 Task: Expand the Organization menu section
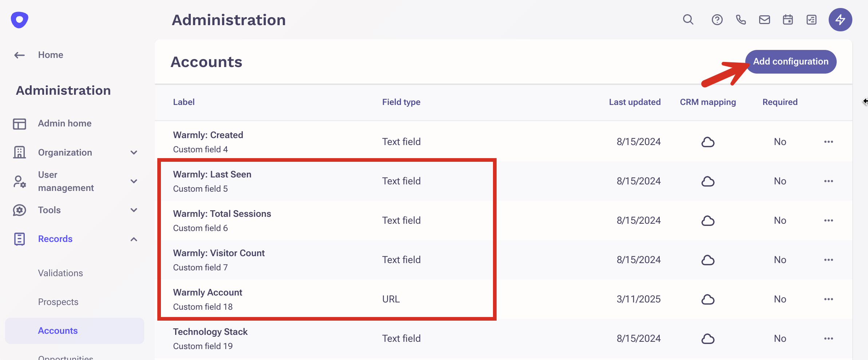tap(134, 153)
